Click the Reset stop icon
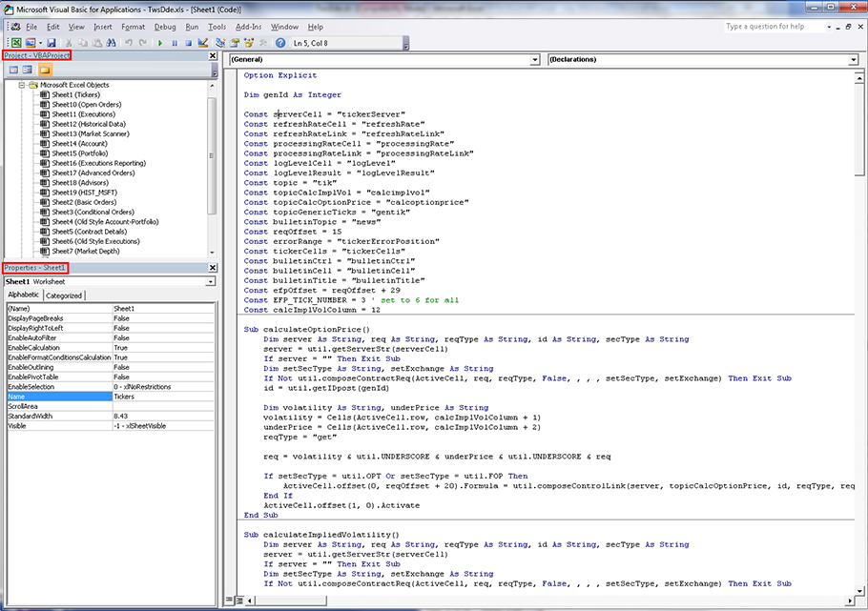Screen dimensions: 868x611 pyautogui.click(x=188, y=43)
